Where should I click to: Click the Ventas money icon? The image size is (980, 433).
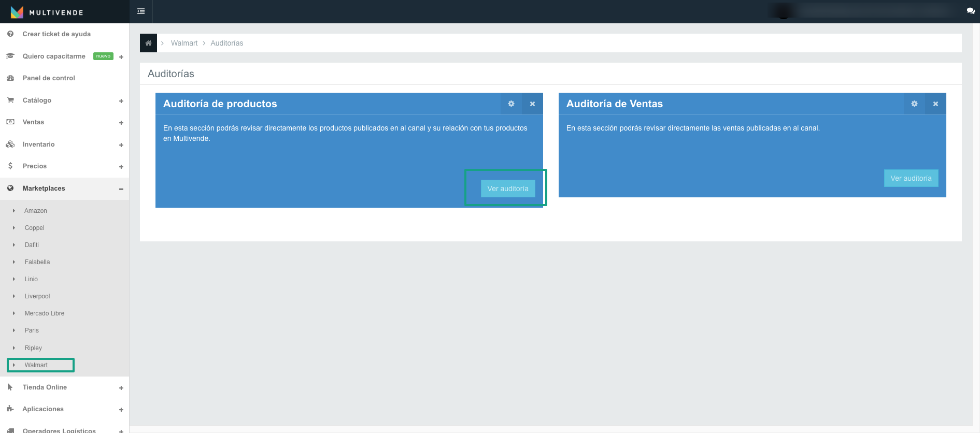pyautogui.click(x=10, y=122)
